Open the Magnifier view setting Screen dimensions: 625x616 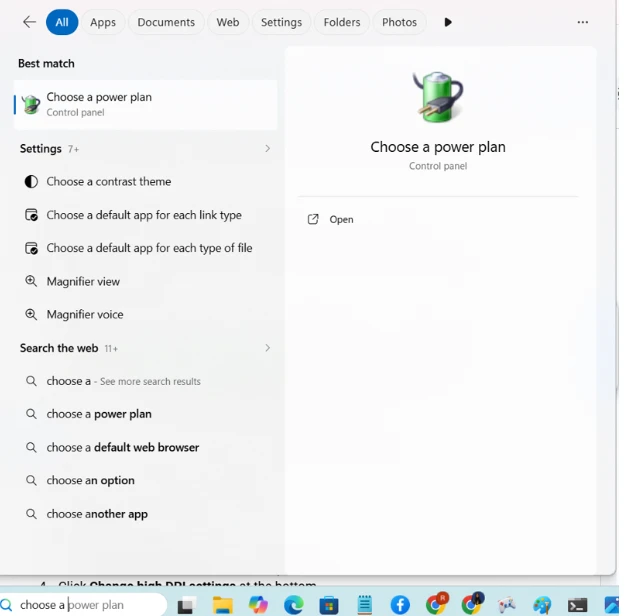[x=145, y=281]
